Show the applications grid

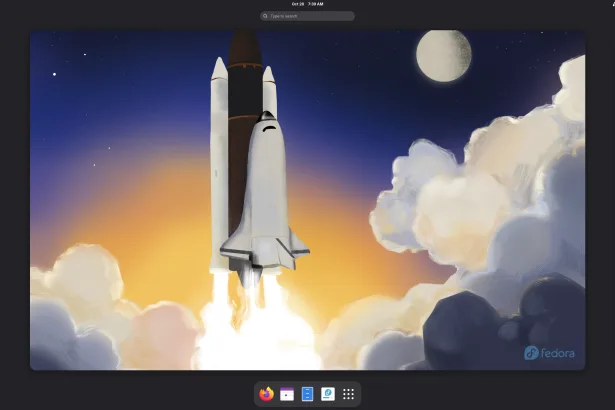[x=348, y=394]
